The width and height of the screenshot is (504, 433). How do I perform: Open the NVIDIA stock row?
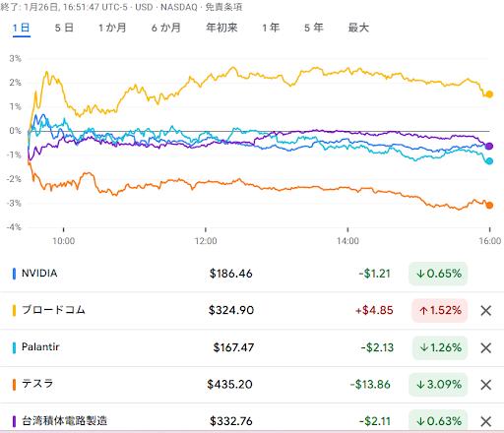tap(252, 274)
